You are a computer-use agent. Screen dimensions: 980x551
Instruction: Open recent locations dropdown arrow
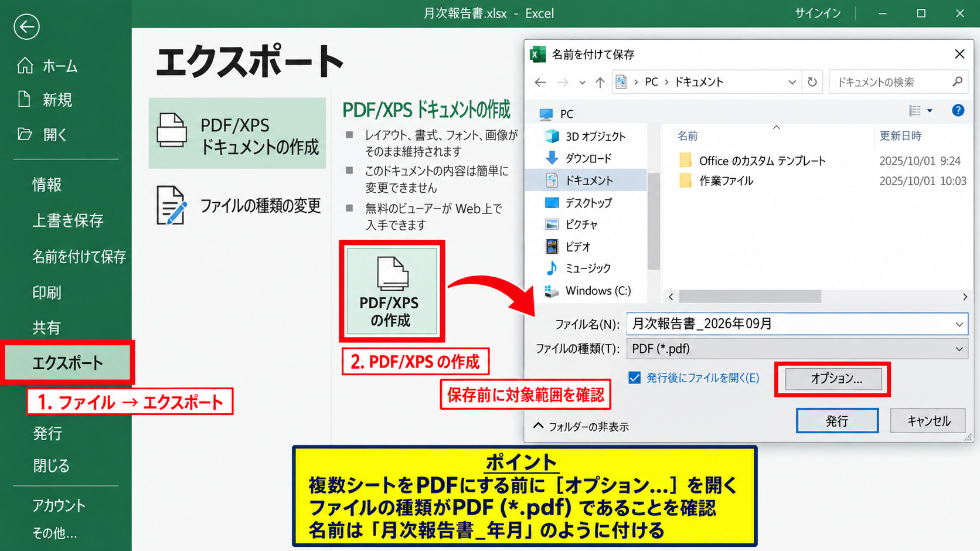coord(582,83)
